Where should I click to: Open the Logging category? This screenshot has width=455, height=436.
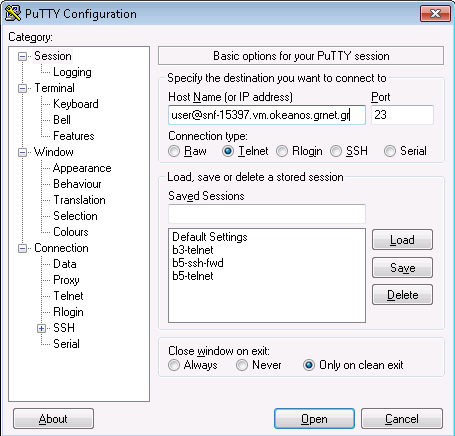72,72
